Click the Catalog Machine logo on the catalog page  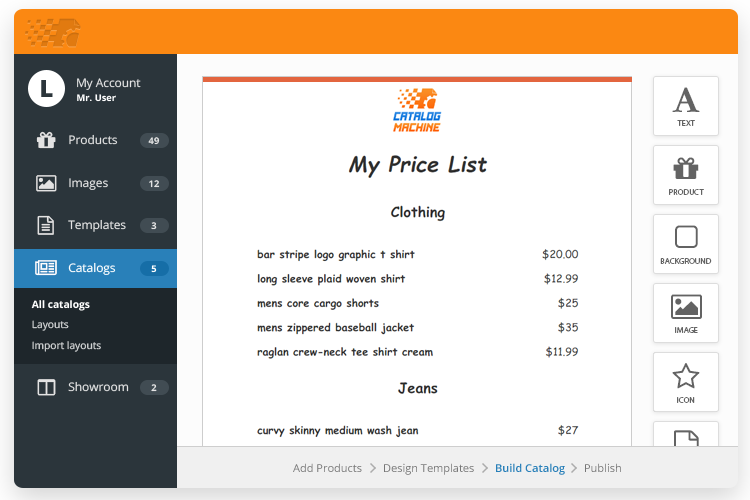[x=417, y=110]
